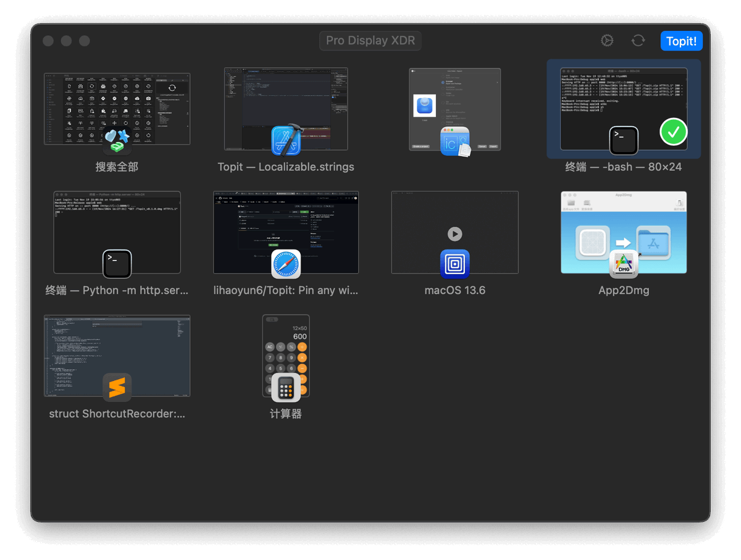Click the macOS 13.6 virtual machine app icon
The height and width of the screenshot is (560, 741).
[x=455, y=264]
